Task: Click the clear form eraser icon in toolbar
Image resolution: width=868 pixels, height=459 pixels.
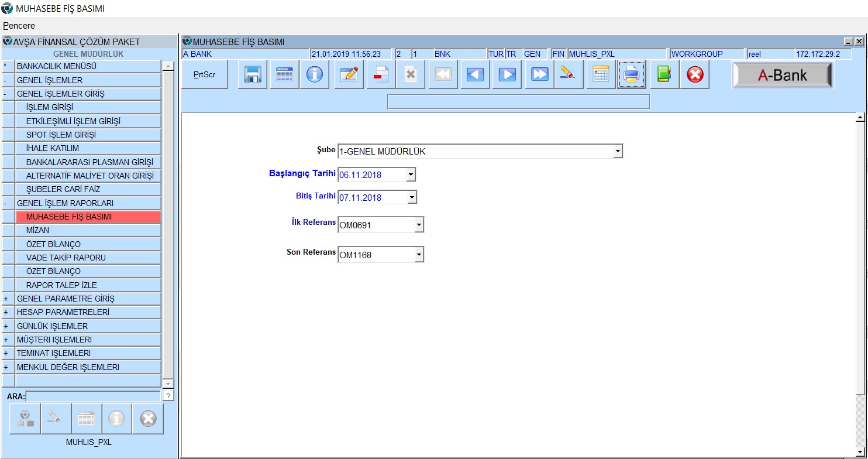Action: [569, 75]
